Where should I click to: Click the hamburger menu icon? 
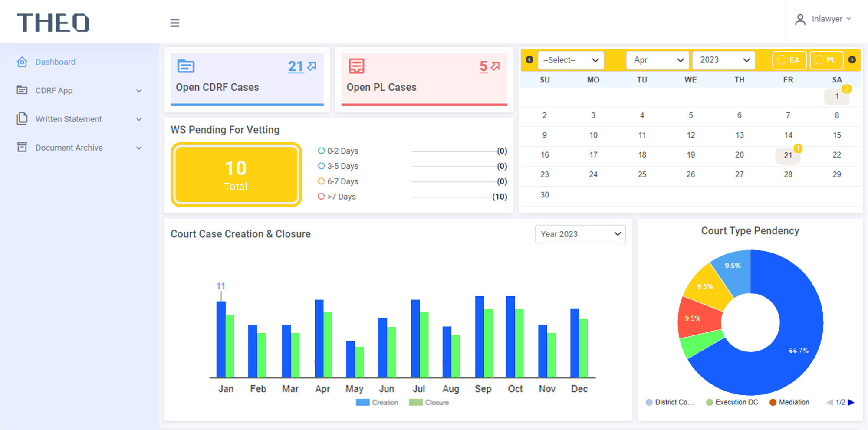(174, 23)
